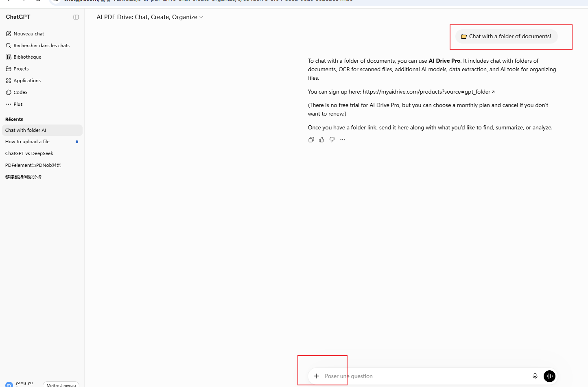Screen dimensions: 588x387
Task: Click the search magnifier icon
Action: pos(9,46)
